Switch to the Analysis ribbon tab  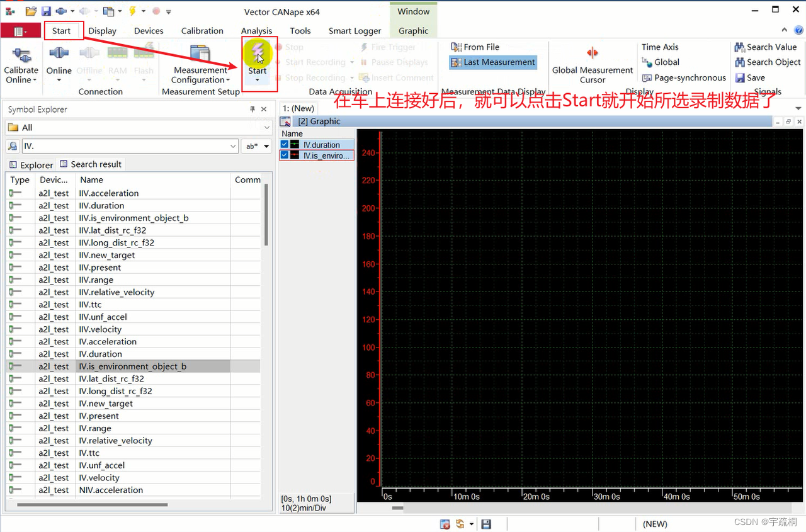click(256, 30)
